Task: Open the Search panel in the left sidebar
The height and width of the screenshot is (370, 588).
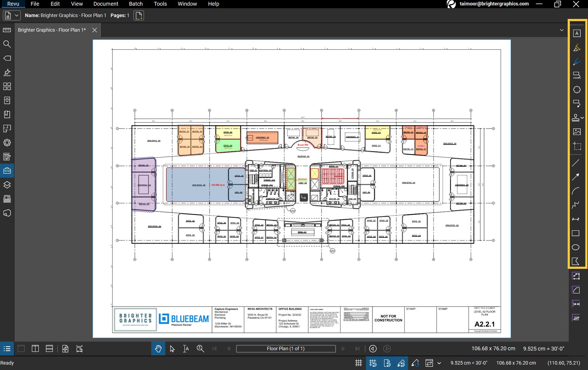Action: point(7,44)
